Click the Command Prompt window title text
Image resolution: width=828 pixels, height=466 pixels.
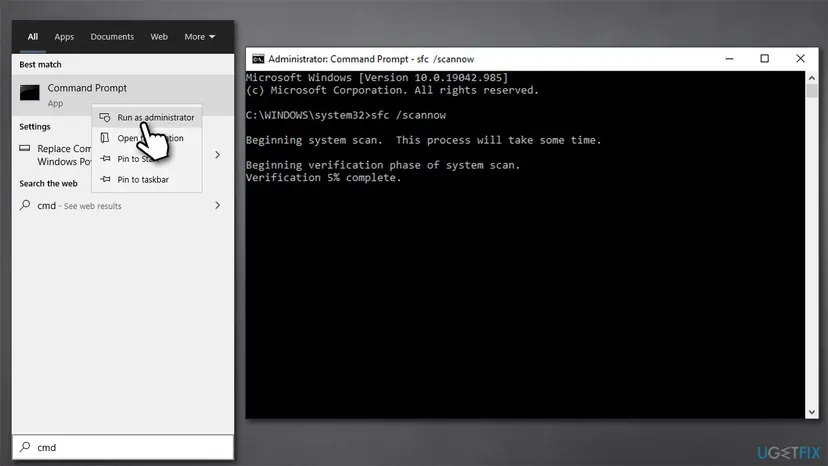[x=371, y=59]
